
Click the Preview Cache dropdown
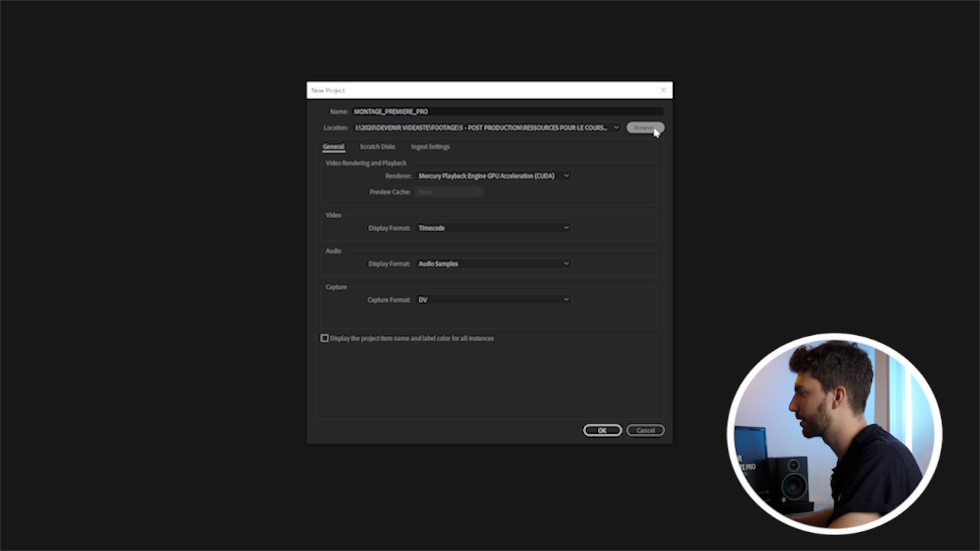(x=449, y=192)
